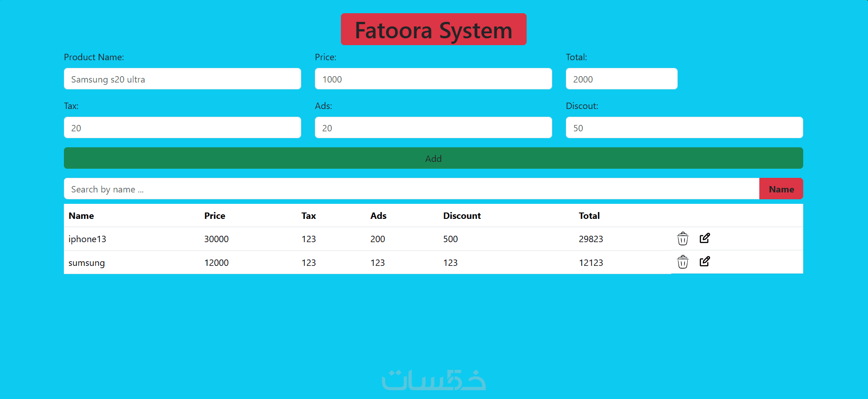Edit the iphone13 row with pencil icon
868x399 pixels.
coord(705,238)
